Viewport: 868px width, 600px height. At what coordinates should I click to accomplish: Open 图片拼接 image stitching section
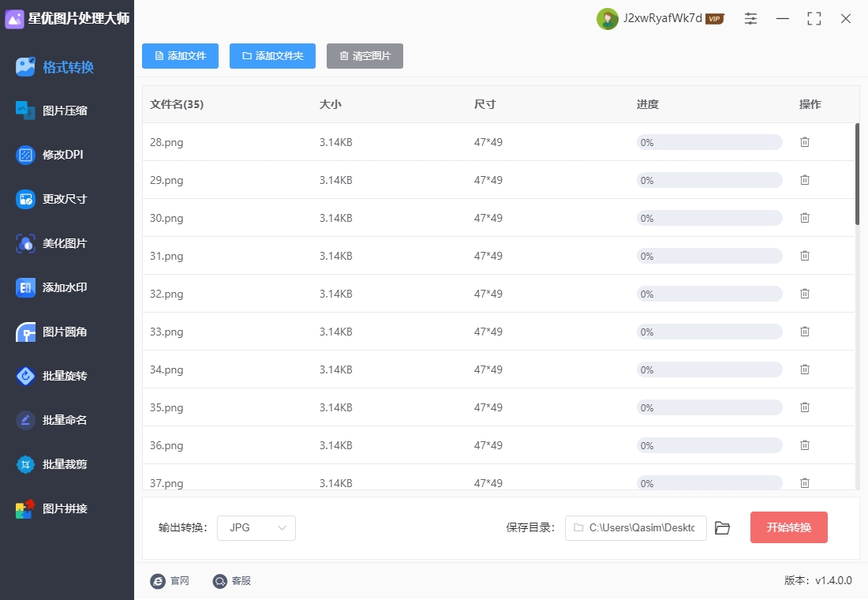point(65,508)
